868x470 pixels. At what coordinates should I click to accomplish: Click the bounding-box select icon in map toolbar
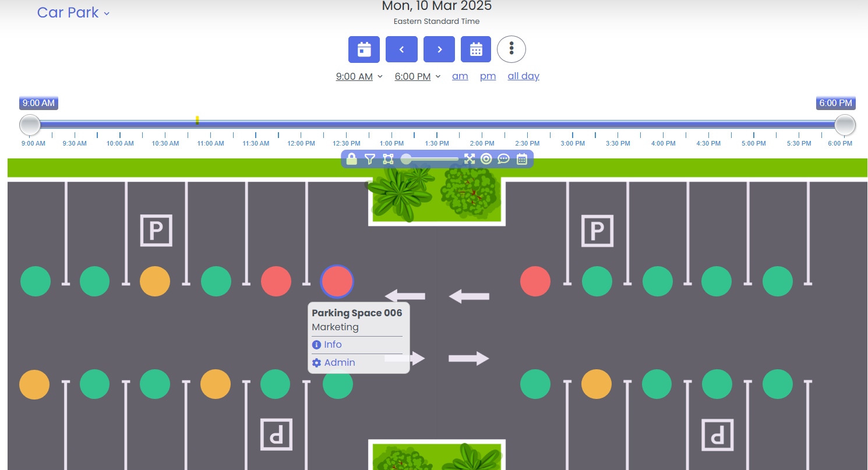tap(388, 159)
